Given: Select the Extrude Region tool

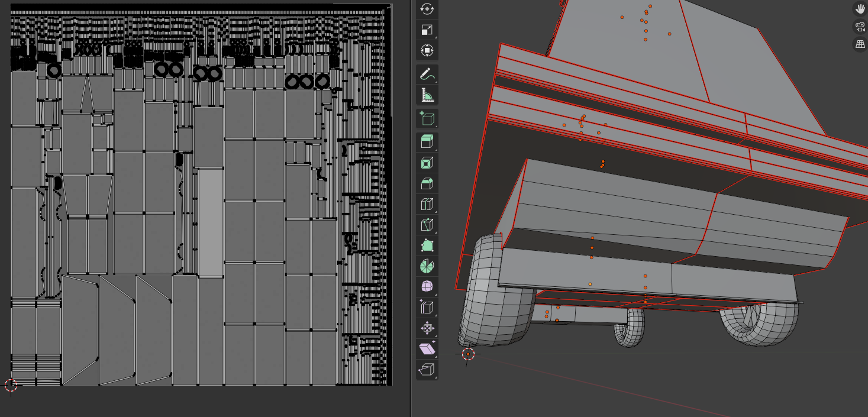Looking at the screenshot, I should click(427, 142).
